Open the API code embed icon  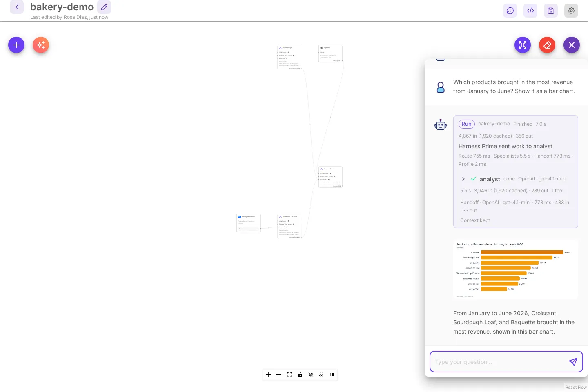coord(530,11)
